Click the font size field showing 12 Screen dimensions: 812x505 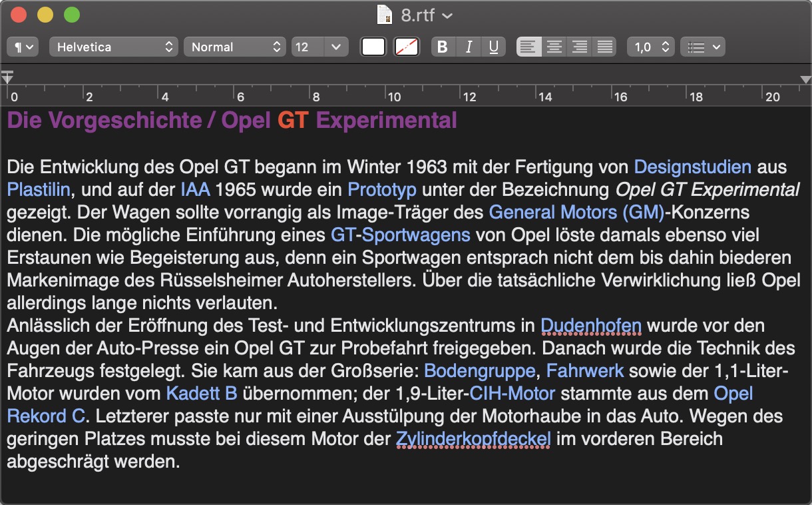click(x=307, y=47)
